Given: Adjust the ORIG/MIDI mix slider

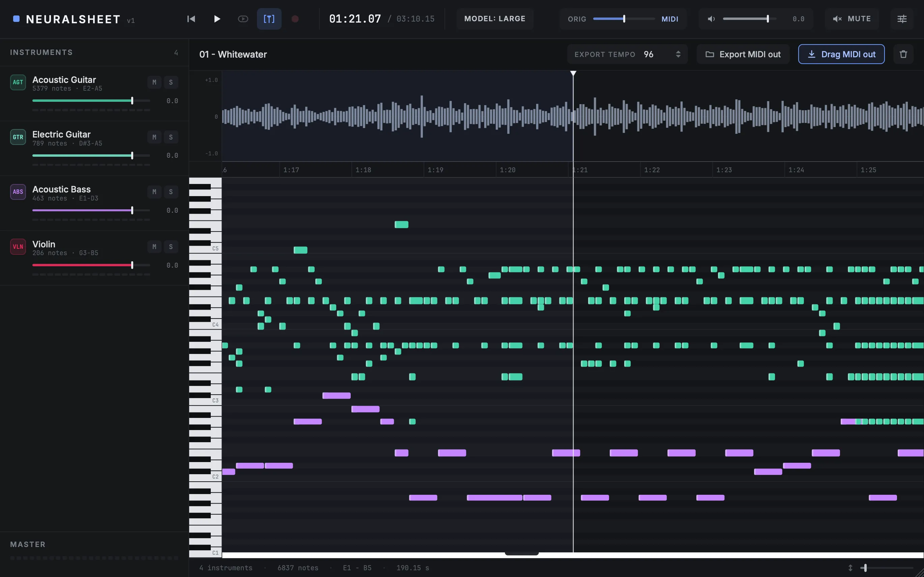Looking at the screenshot, I should click(624, 19).
